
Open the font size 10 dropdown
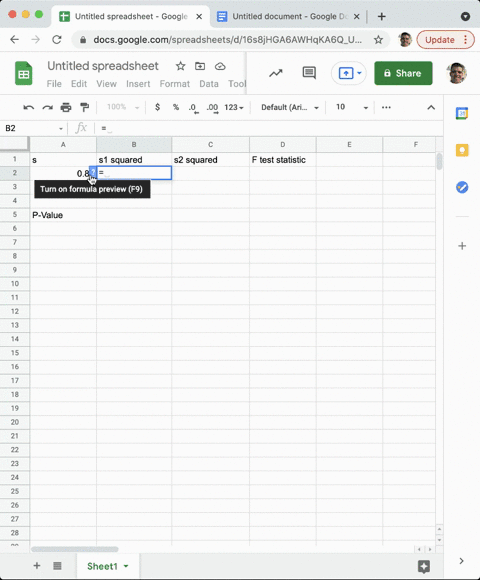coord(352,107)
